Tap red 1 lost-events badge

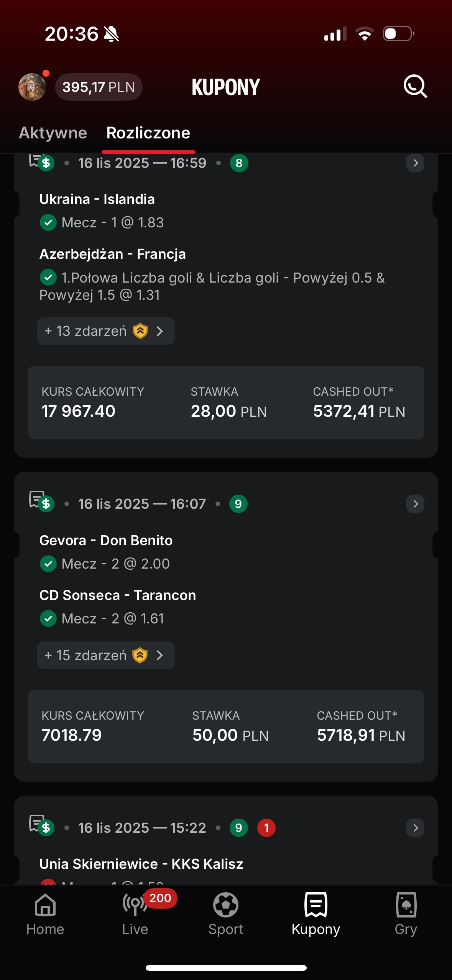pos(266,828)
